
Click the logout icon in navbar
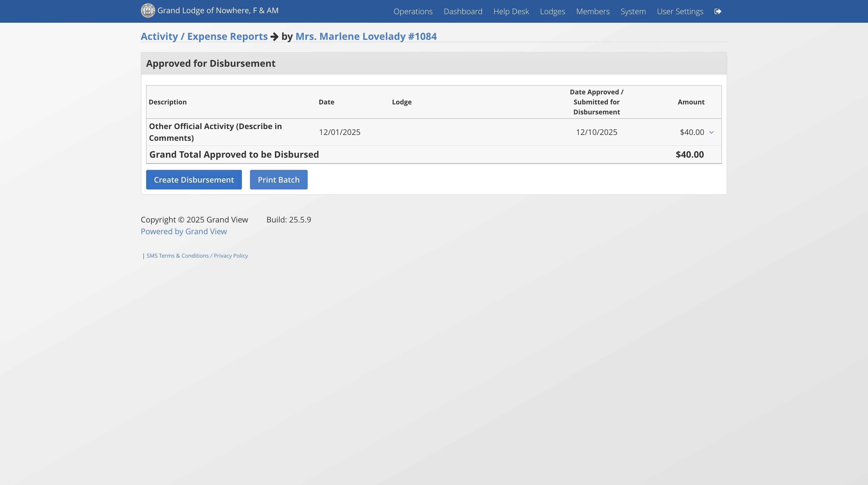tap(718, 11)
